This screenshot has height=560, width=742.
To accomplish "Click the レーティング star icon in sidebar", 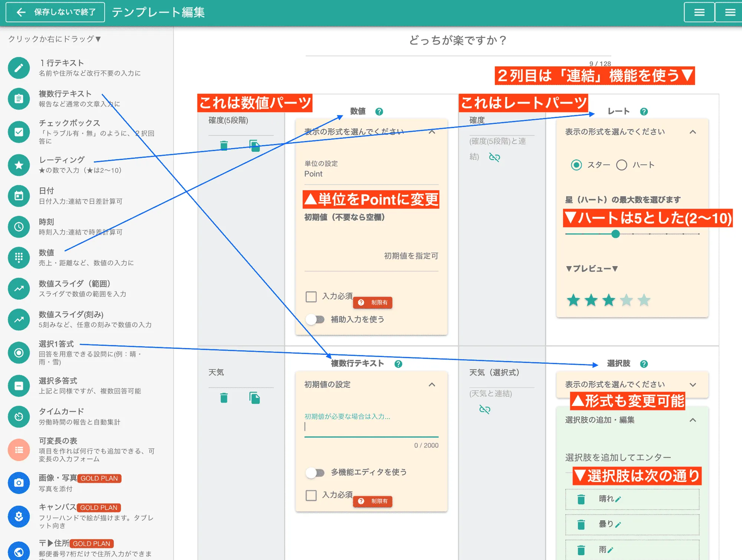I will click(x=19, y=165).
